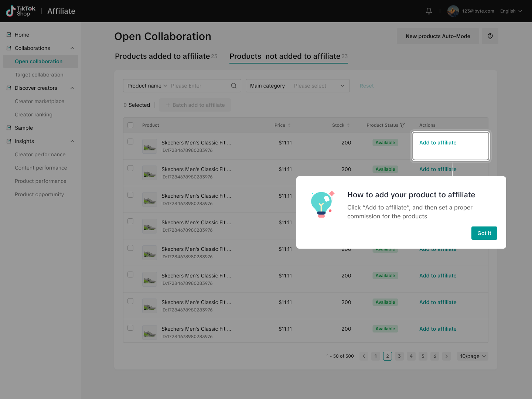Open the help lightbulb button beside Auto-Mode
The width and height of the screenshot is (532, 399).
click(490, 36)
